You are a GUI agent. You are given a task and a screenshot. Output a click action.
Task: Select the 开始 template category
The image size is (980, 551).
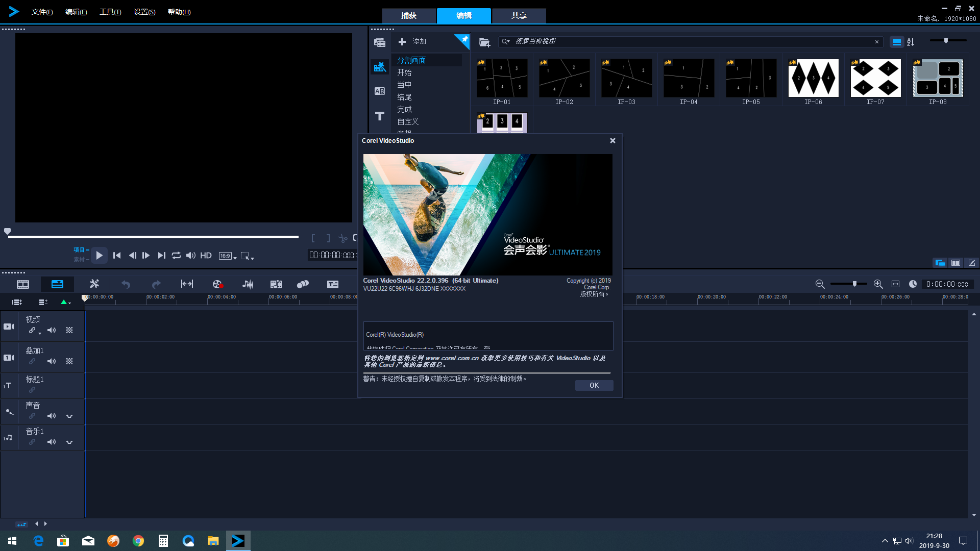[404, 72]
